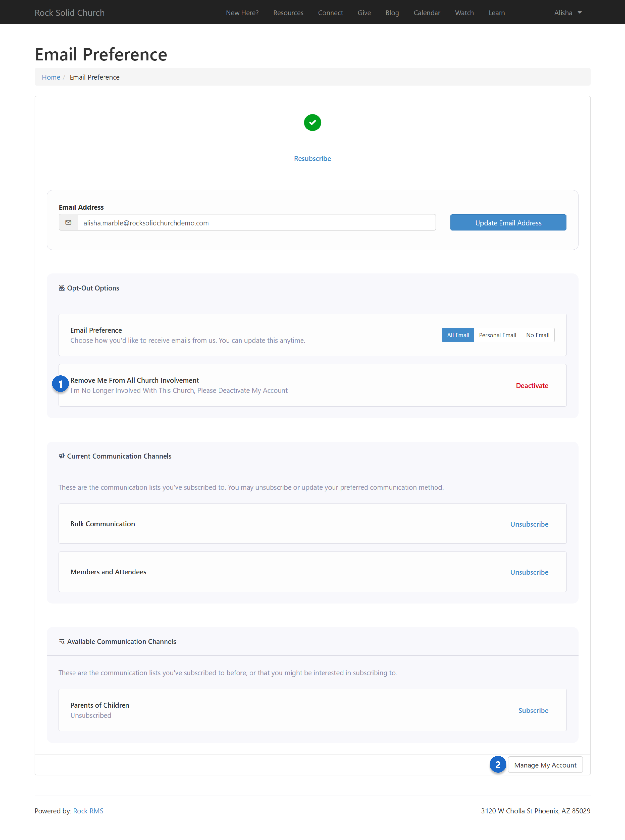
Task: Go to the Calendar nav item
Action: point(427,13)
